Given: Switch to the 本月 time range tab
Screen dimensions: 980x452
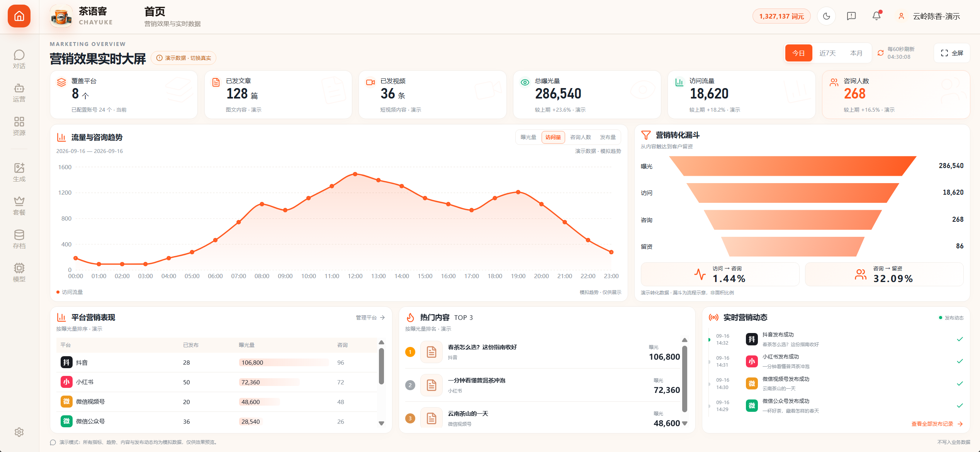Looking at the screenshot, I should [x=856, y=53].
